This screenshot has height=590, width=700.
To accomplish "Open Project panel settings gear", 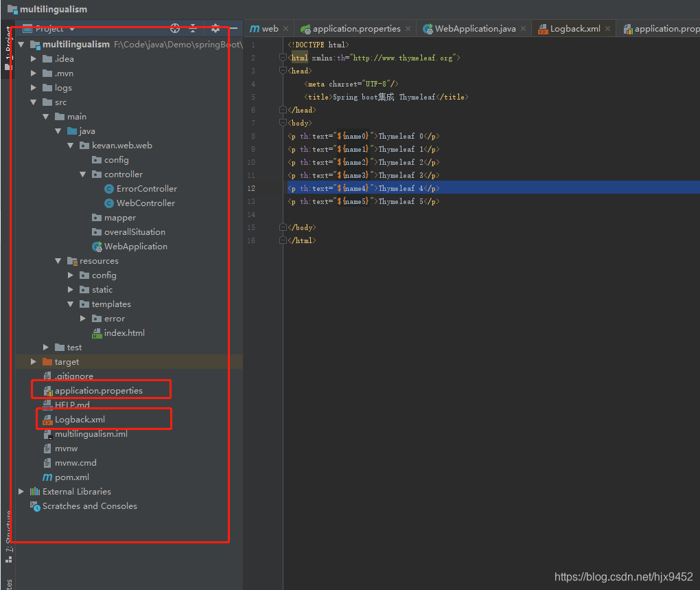I will click(x=215, y=29).
